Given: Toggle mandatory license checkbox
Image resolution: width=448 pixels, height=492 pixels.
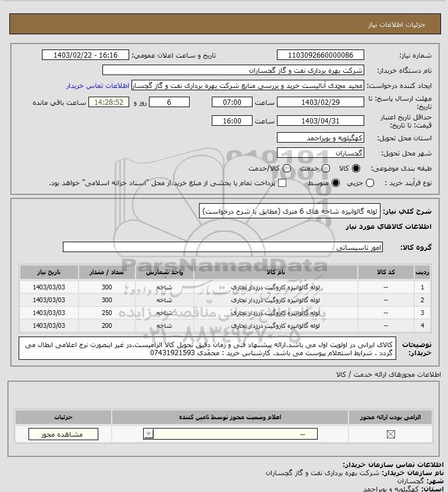Looking at the screenshot, I should click(390, 434).
